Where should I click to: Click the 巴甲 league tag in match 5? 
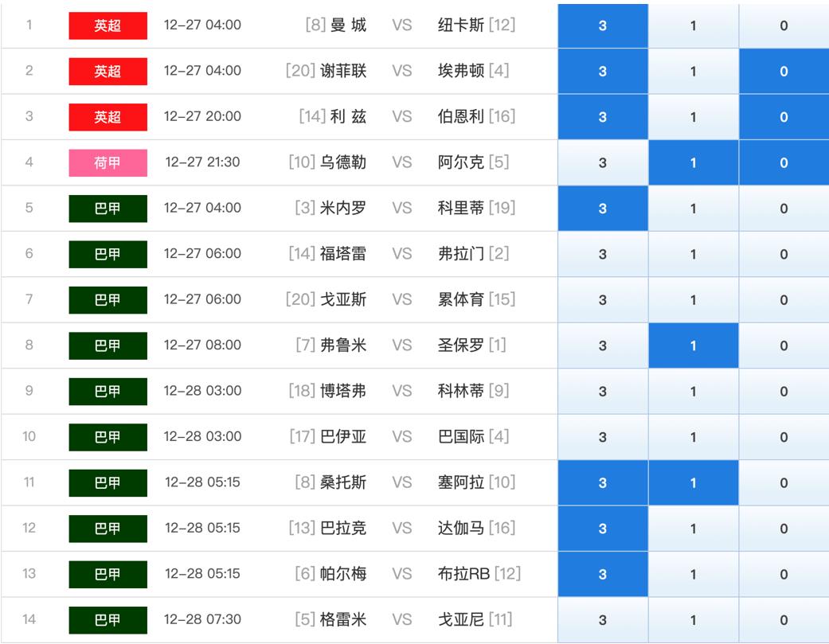[108, 208]
